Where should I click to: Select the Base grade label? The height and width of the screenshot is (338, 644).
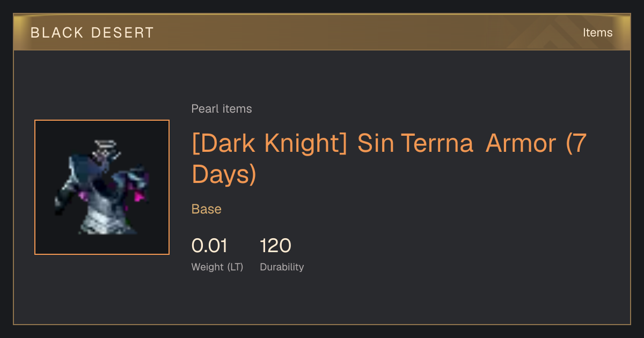tap(207, 209)
